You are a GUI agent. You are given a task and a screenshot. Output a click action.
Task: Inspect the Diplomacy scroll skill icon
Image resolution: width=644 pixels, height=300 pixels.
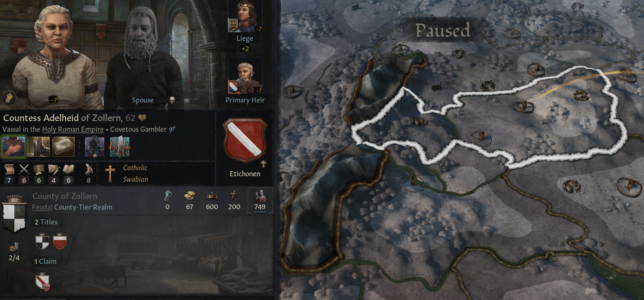click(x=9, y=169)
